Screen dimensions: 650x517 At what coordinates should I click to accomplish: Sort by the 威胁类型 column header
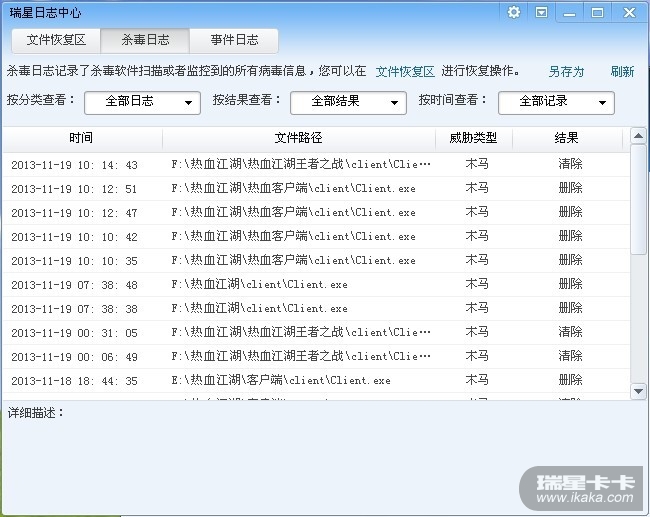point(473,138)
